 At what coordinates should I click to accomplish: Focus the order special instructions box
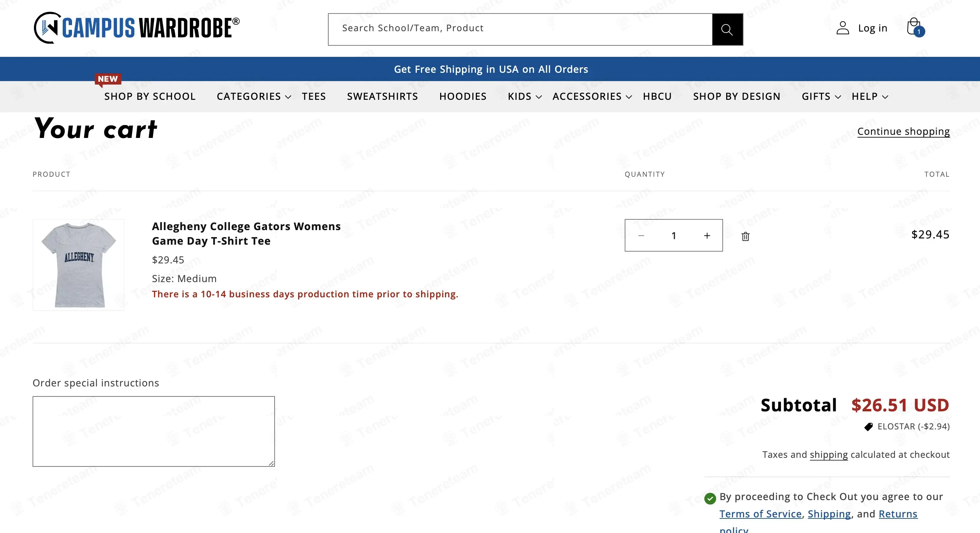click(x=154, y=431)
